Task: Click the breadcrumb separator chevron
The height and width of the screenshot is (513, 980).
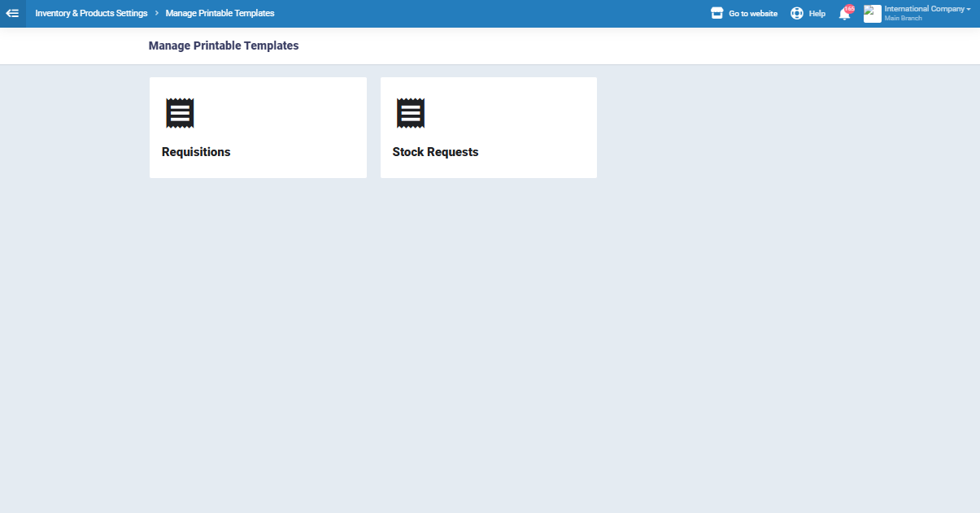Action: point(156,13)
